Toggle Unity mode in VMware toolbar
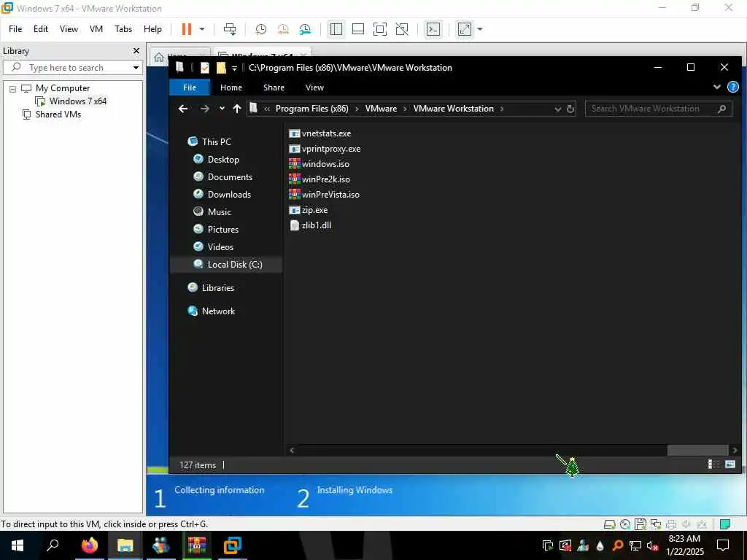This screenshot has width=747, height=560. (x=402, y=29)
